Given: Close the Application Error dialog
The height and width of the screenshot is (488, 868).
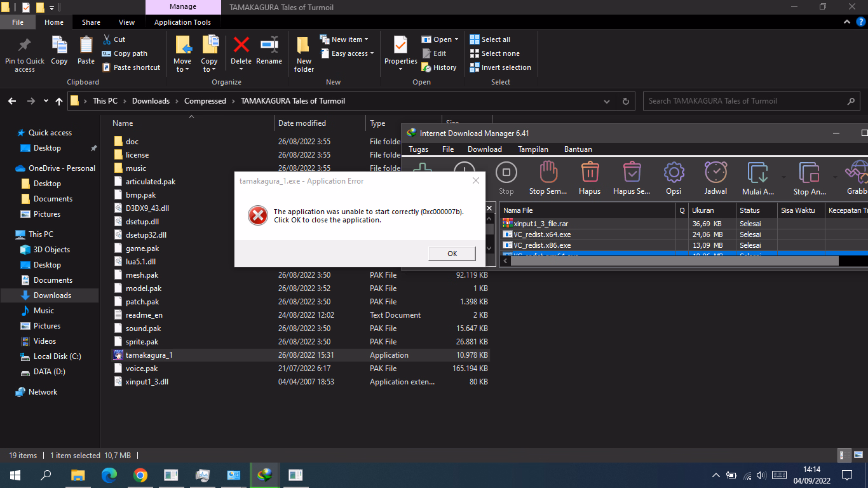Looking at the screenshot, I should point(475,181).
